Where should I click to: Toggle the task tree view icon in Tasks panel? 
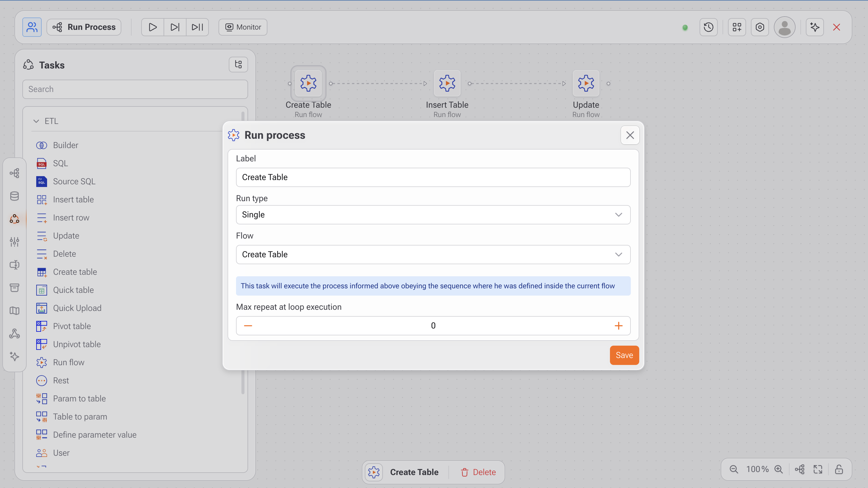(x=238, y=64)
